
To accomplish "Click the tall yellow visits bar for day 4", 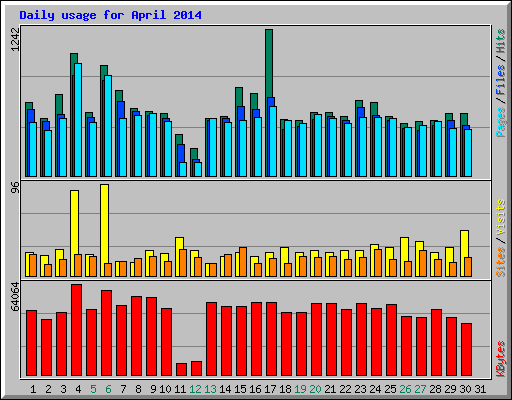I will pyautogui.click(x=74, y=222).
